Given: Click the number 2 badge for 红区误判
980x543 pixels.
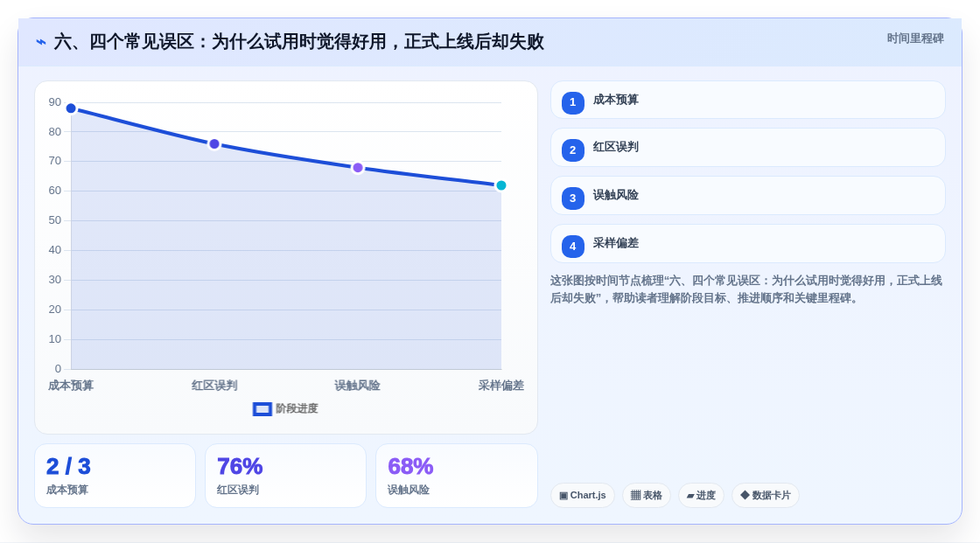Looking at the screenshot, I should pyautogui.click(x=572, y=150).
